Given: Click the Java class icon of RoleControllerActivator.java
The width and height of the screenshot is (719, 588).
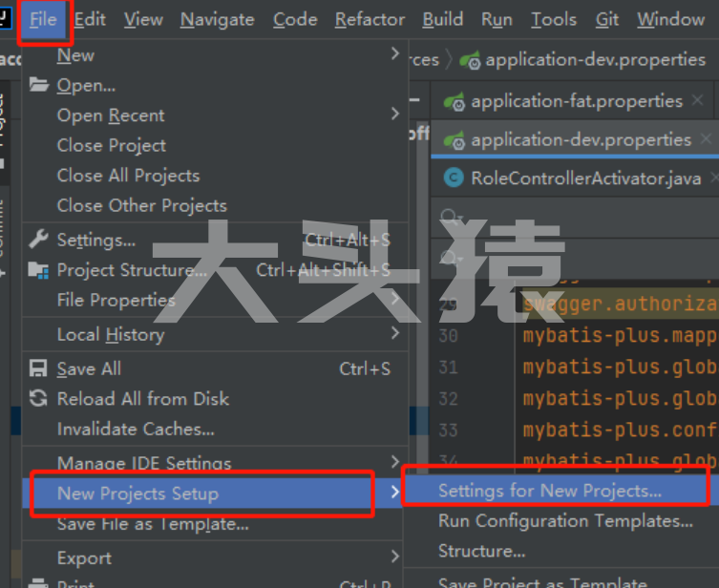Looking at the screenshot, I should [454, 178].
